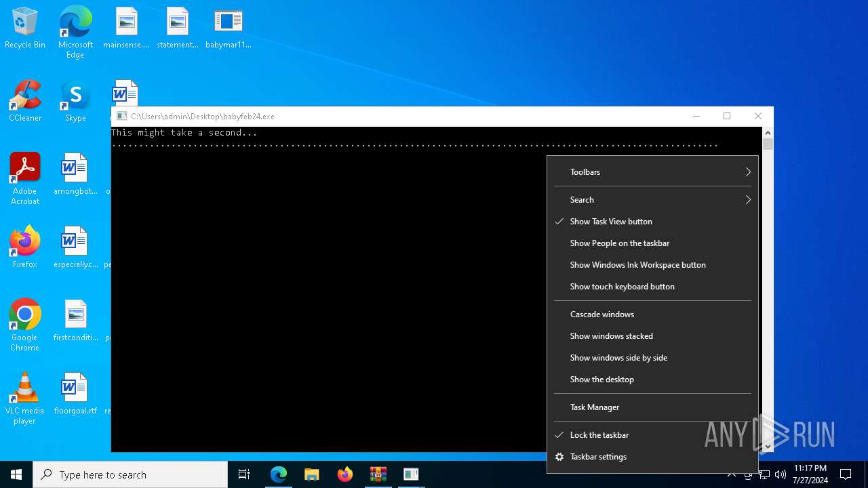The width and height of the screenshot is (868, 488).
Task: Click the Start button on the taskbar
Action: [x=16, y=474]
